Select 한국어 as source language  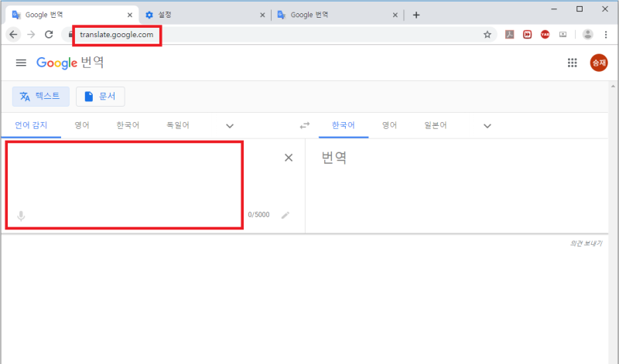coord(128,125)
